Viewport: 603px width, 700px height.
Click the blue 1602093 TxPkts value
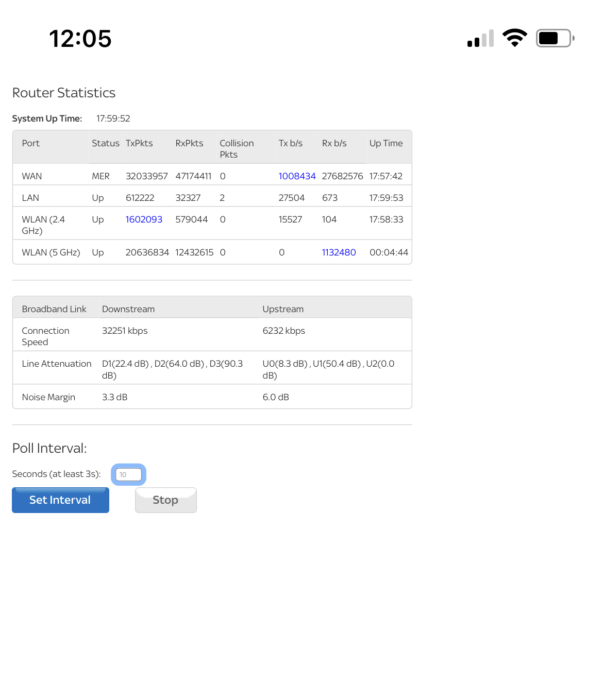[x=144, y=219]
